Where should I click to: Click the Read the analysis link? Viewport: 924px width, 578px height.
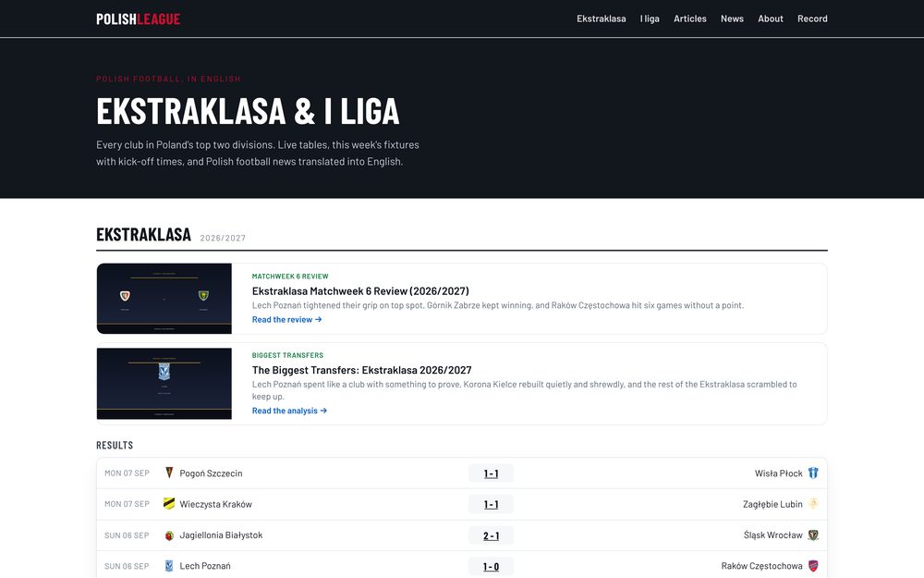289,411
